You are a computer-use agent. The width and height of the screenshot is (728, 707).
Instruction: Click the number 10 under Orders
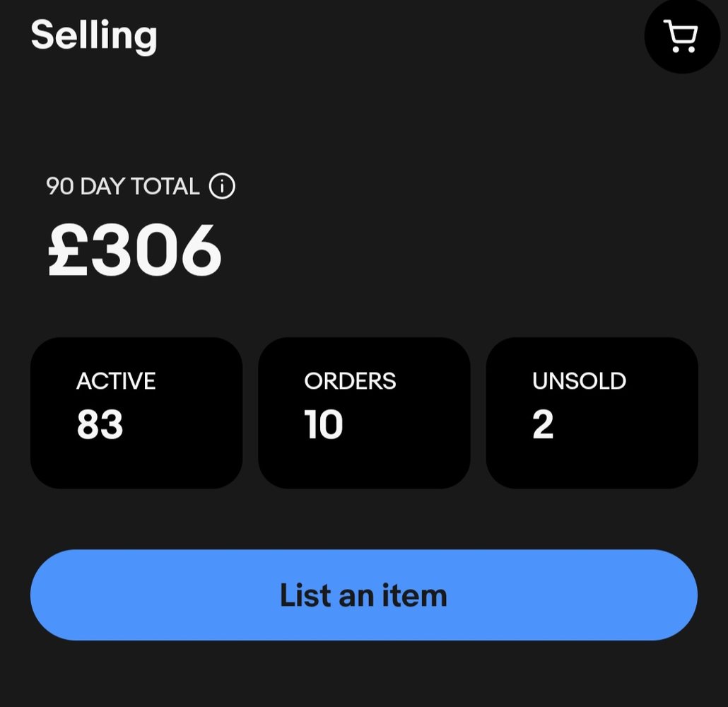(324, 424)
